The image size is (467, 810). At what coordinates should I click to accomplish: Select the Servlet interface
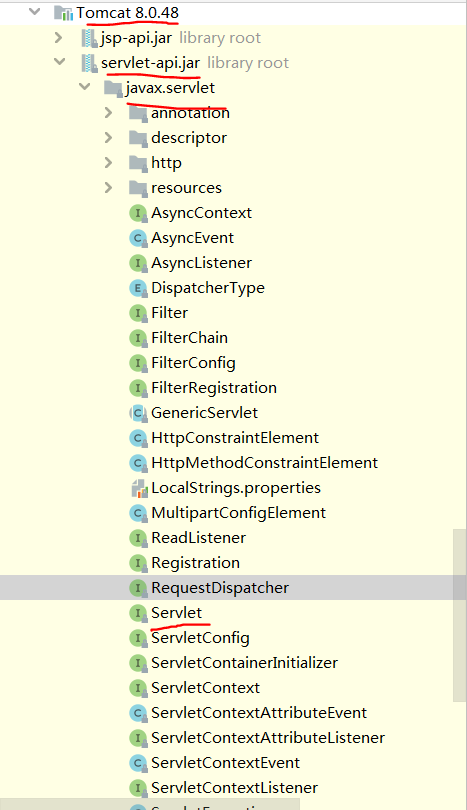click(177, 613)
